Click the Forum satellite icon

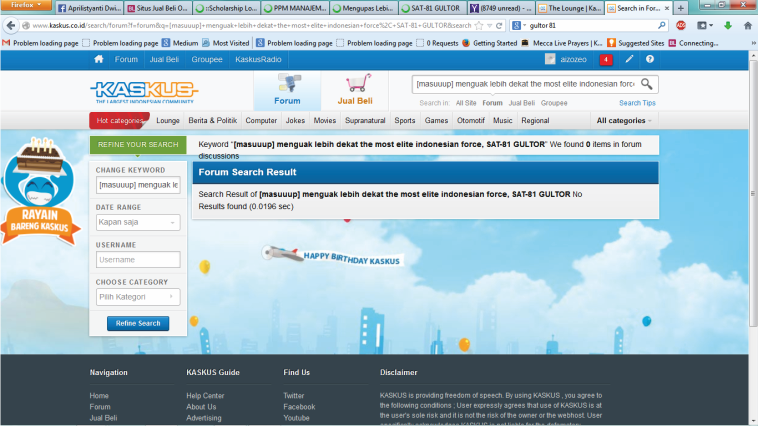289,83
